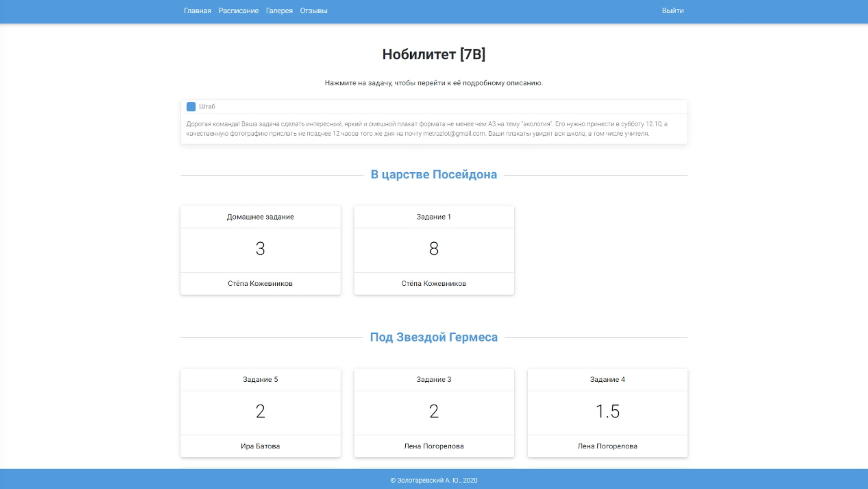Navigate to Отзывы page

314,11
